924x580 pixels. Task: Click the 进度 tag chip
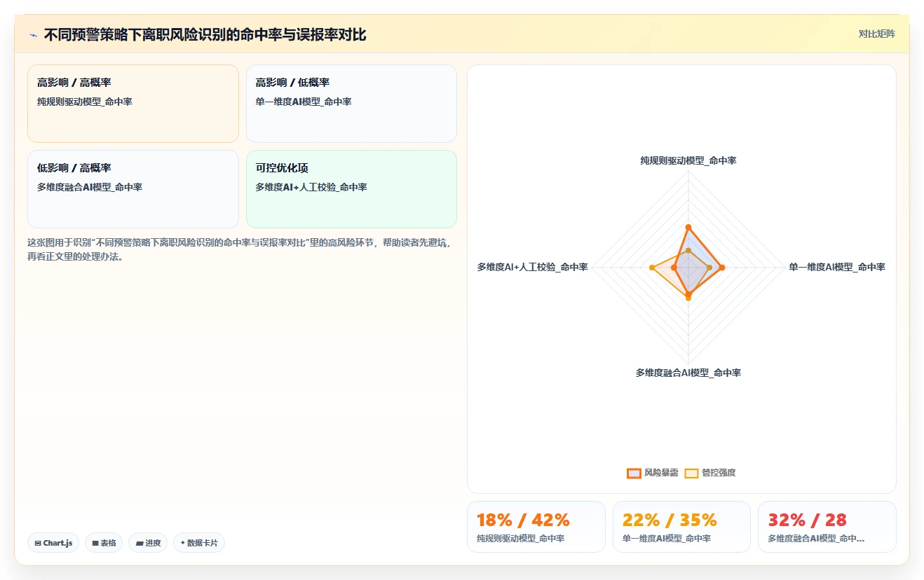point(148,543)
